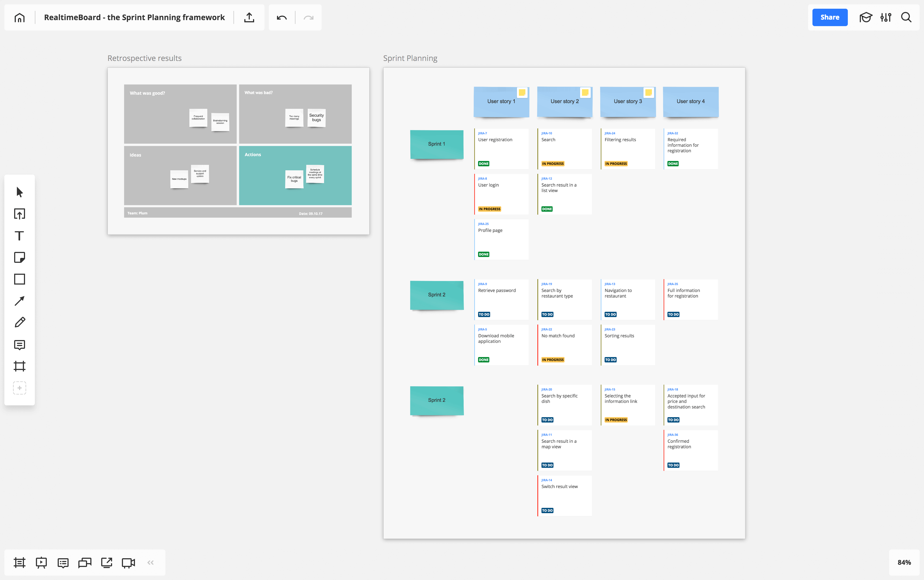Click the shape/rectangle tool in sidebar
The height and width of the screenshot is (580, 924).
(x=19, y=279)
